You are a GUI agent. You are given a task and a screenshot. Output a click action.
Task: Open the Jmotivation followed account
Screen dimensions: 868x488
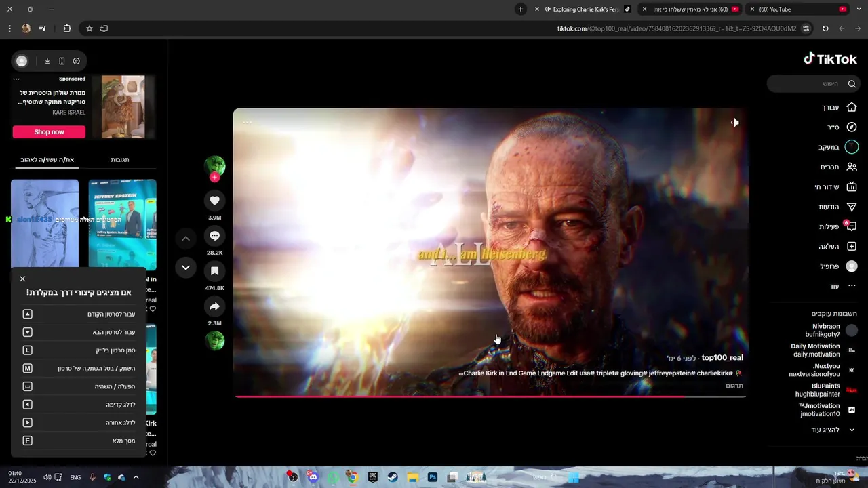pos(827,409)
